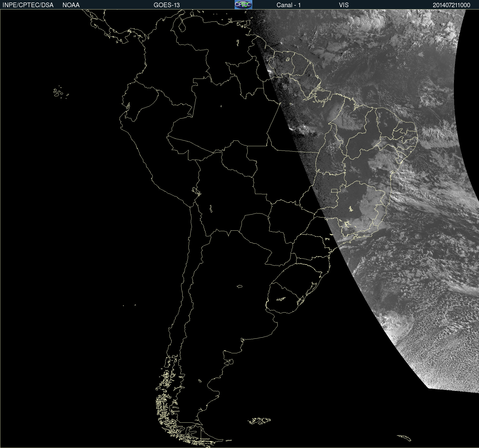Click the Canal - 1 channel label
The width and height of the screenshot is (479, 448).
(289, 5)
